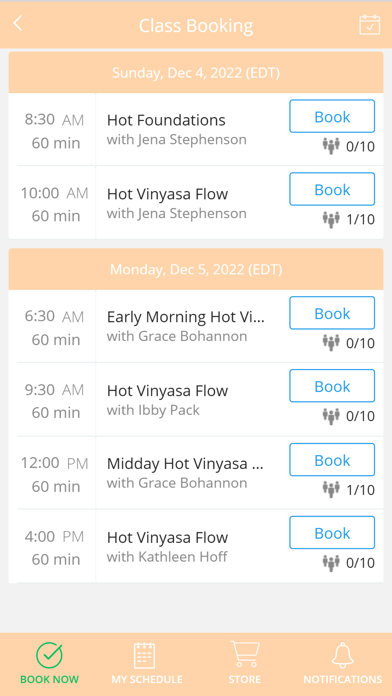This screenshot has height=696, width=392.
Task: Switch to the NOTIFICATIONS tab label
Action: pyautogui.click(x=342, y=680)
